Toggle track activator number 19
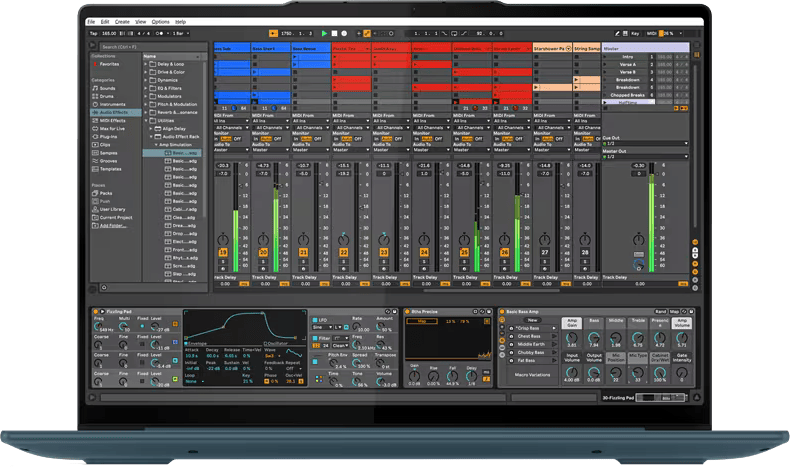 [223, 252]
